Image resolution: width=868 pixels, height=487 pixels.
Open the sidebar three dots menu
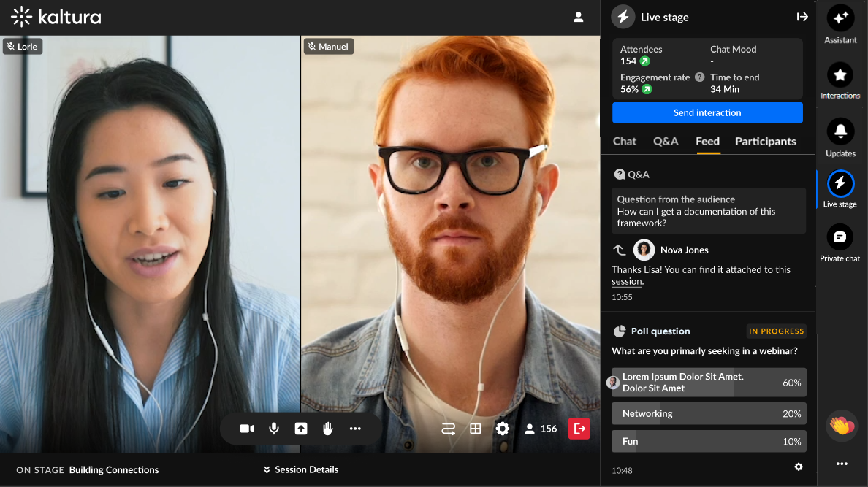pyautogui.click(x=842, y=464)
